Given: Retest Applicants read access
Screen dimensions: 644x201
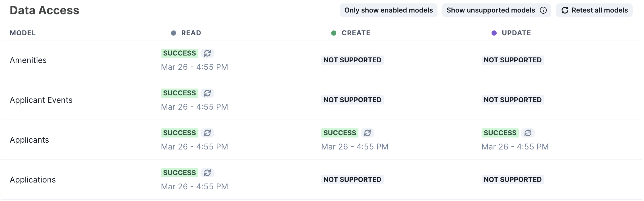Looking at the screenshot, I should pos(207,133).
